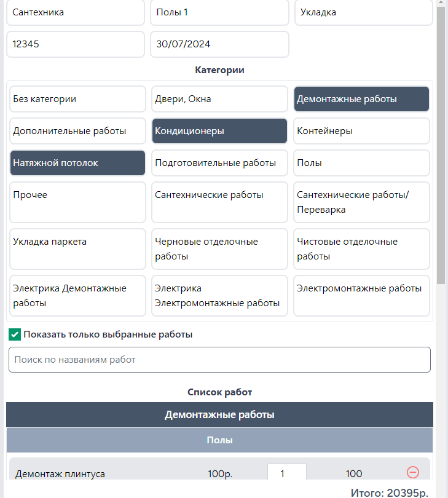The width and height of the screenshot is (448, 498).
Task: Activate the Прочее category
Action: click(77, 195)
